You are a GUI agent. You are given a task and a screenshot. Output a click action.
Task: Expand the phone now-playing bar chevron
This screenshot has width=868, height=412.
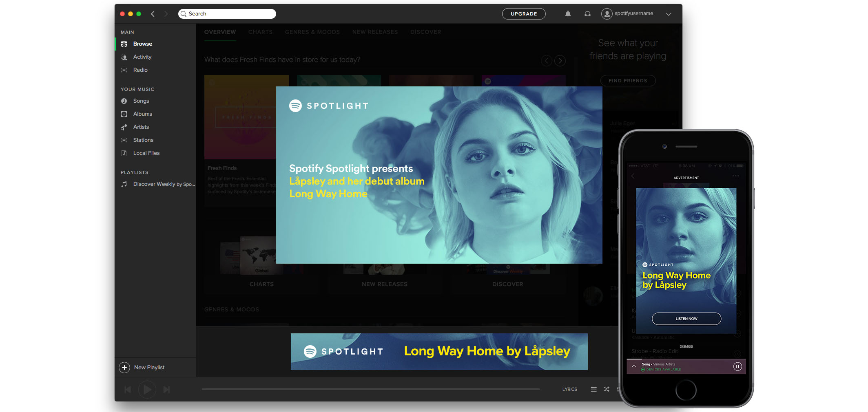pos(634,366)
